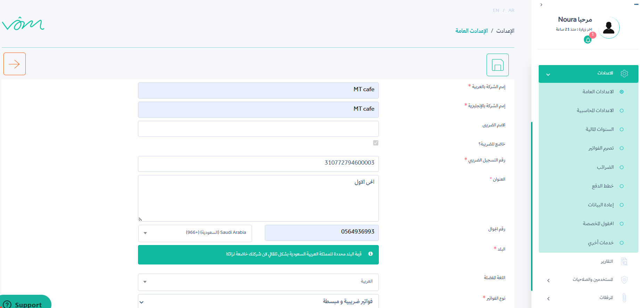
Task: Open the Support help widget
Action: pyautogui.click(x=25, y=302)
